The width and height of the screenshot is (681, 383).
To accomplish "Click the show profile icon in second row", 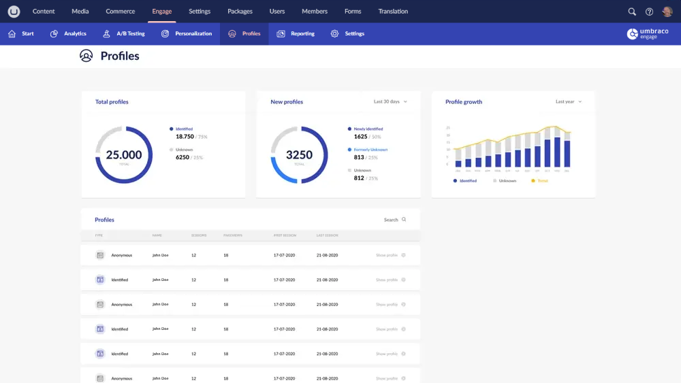I will [403, 280].
